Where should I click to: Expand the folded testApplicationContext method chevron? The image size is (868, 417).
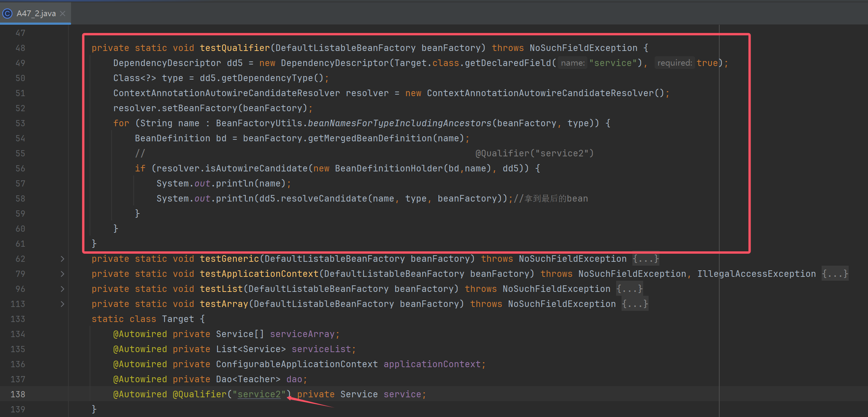[62, 274]
